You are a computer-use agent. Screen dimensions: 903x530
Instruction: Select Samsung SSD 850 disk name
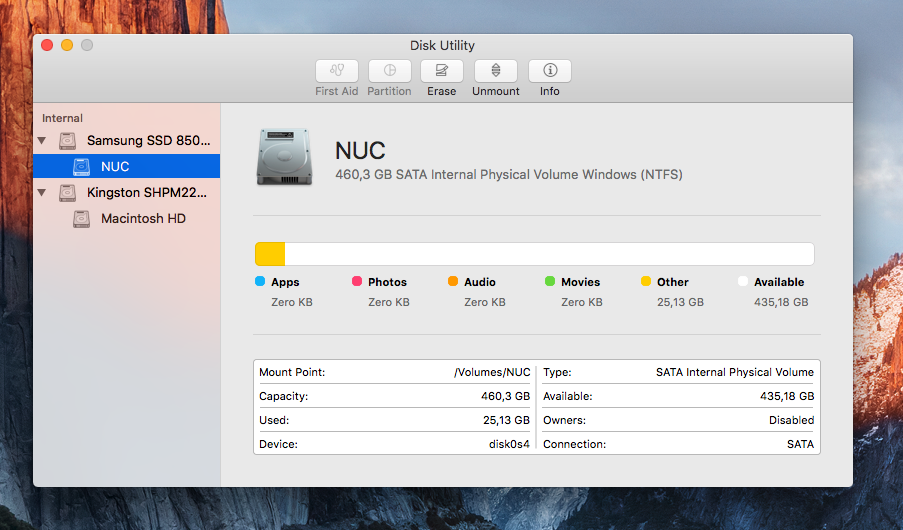click(x=148, y=141)
